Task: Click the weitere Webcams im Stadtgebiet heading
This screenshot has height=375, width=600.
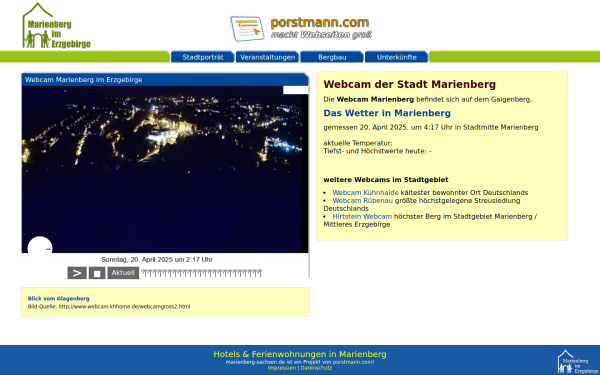Action: coord(386,179)
